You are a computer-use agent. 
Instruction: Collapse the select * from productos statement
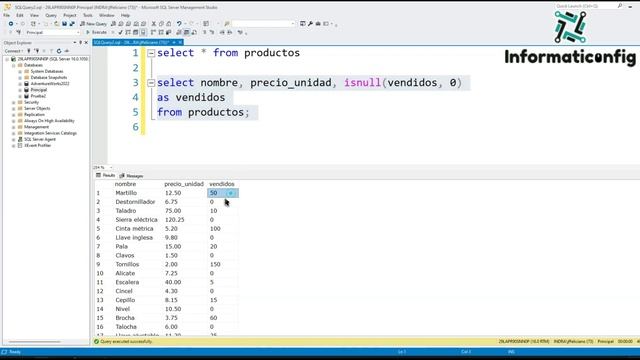coord(151,53)
